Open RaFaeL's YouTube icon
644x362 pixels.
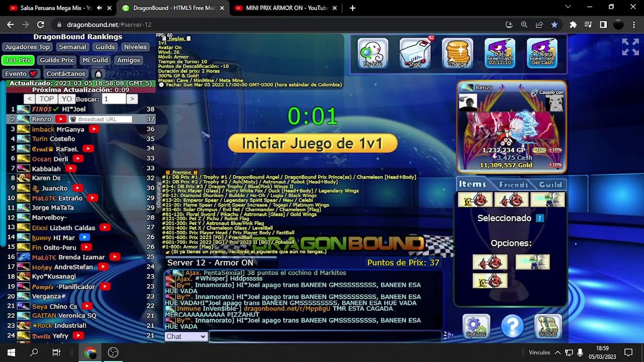point(88,149)
